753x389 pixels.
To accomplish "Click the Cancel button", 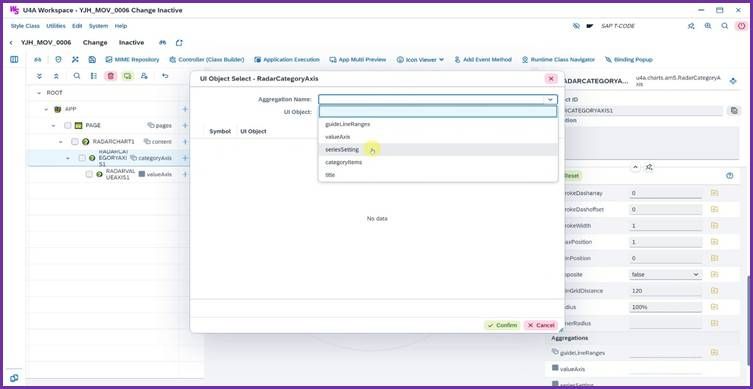I will (541, 325).
